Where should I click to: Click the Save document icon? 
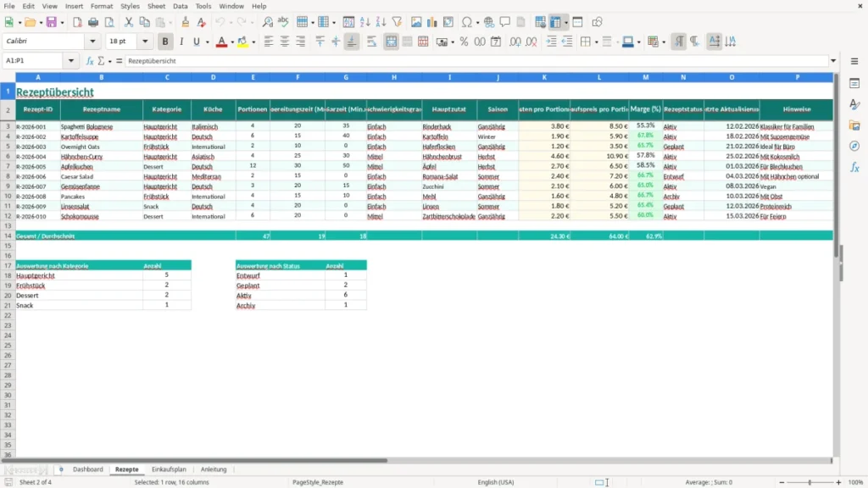click(x=52, y=22)
